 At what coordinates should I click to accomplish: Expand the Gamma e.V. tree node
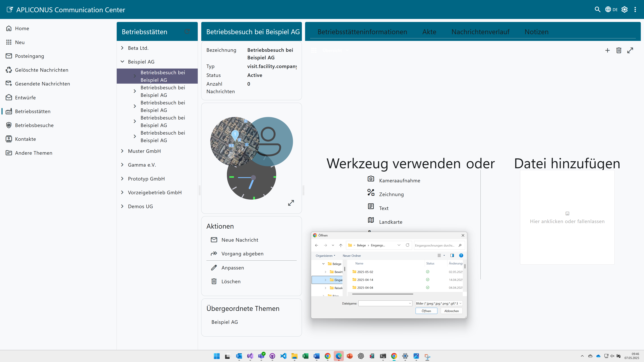point(122,165)
